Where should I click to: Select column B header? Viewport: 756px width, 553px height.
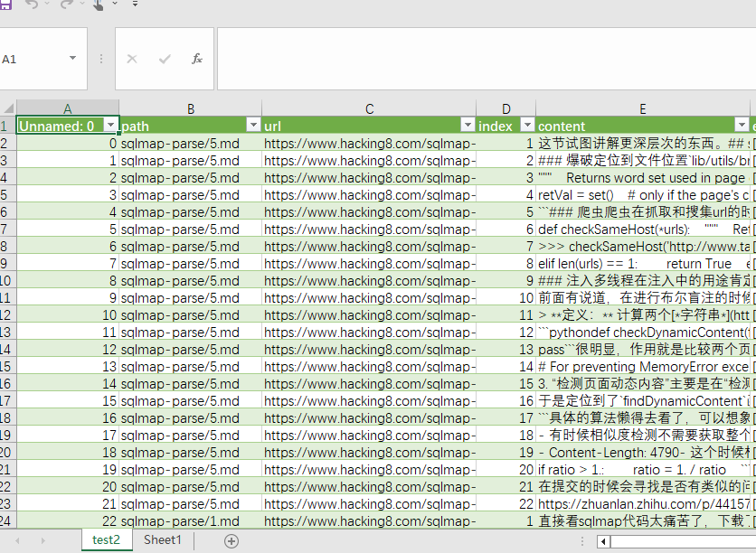(x=191, y=108)
